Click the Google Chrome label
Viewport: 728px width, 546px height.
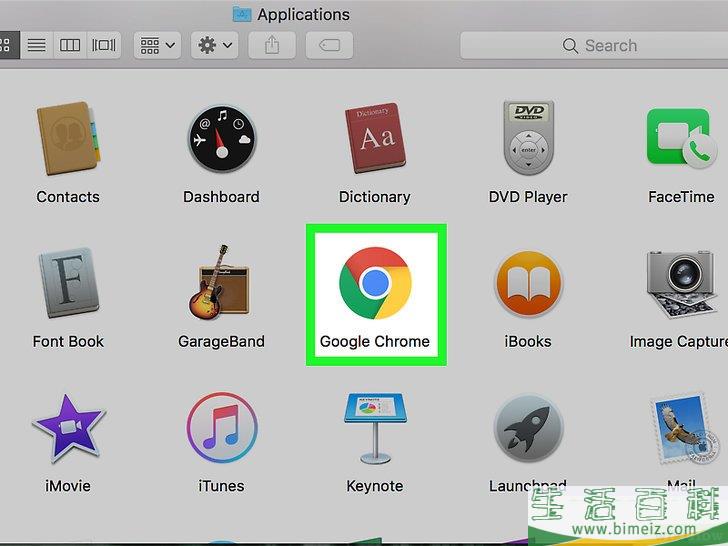coord(375,342)
